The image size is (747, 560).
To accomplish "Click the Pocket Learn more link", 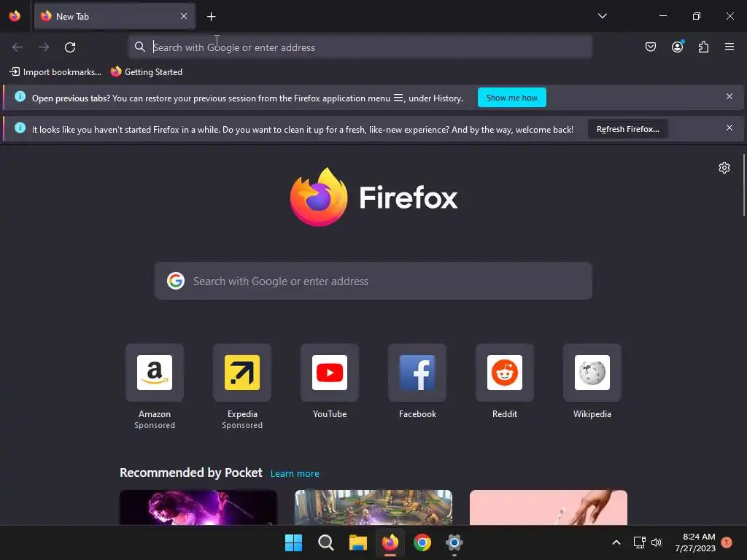I will (295, 474).
